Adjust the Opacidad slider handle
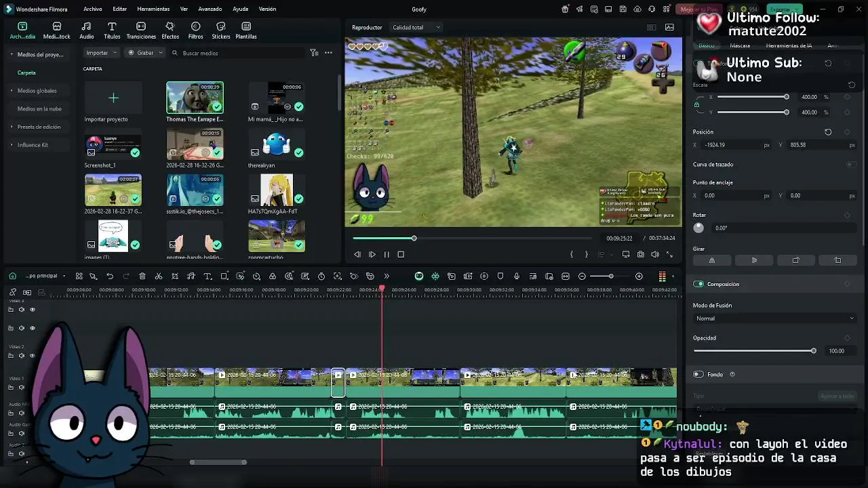This screenshot has width=868, height=488. 814,350
